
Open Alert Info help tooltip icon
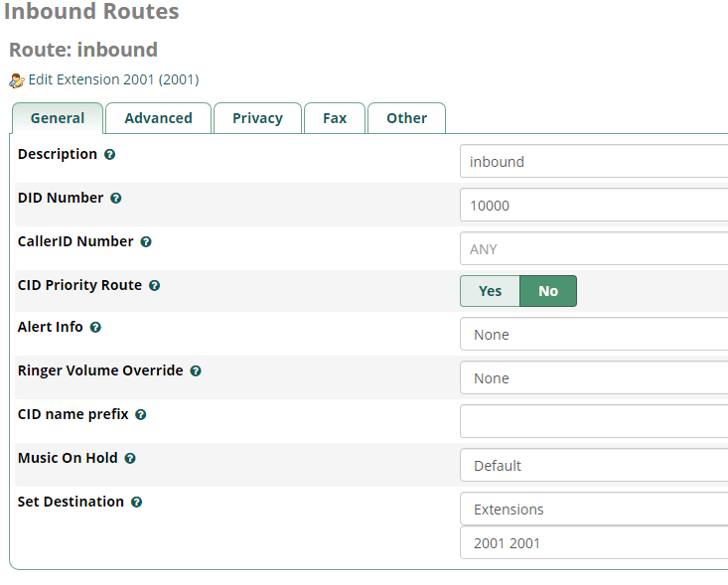95,328
